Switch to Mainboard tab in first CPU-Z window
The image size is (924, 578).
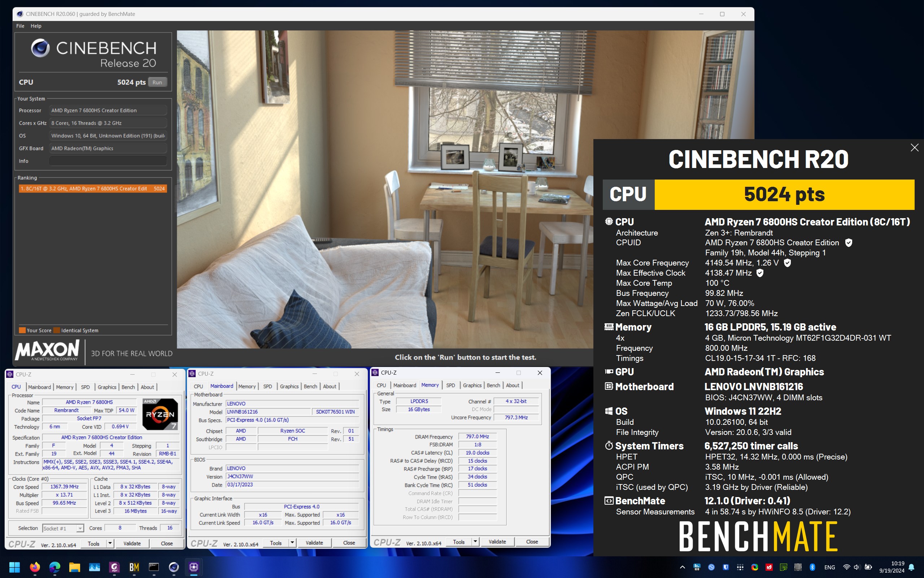click(x=39, y=387)
